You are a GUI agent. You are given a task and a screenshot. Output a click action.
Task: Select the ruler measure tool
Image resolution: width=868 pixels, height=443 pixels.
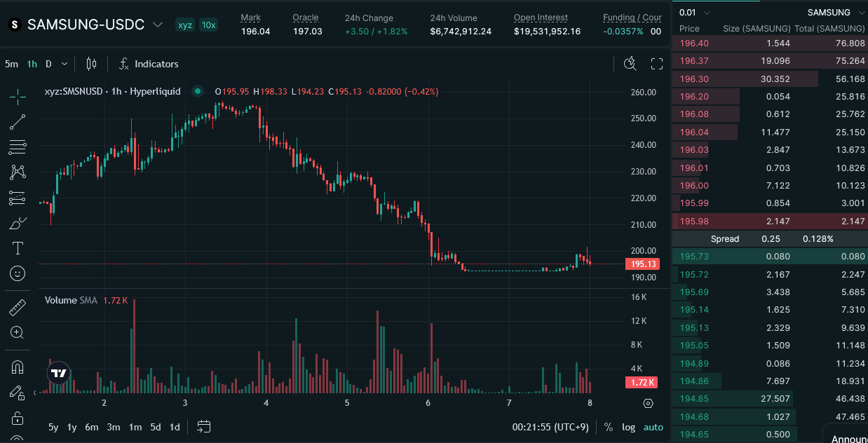[18, 307]
